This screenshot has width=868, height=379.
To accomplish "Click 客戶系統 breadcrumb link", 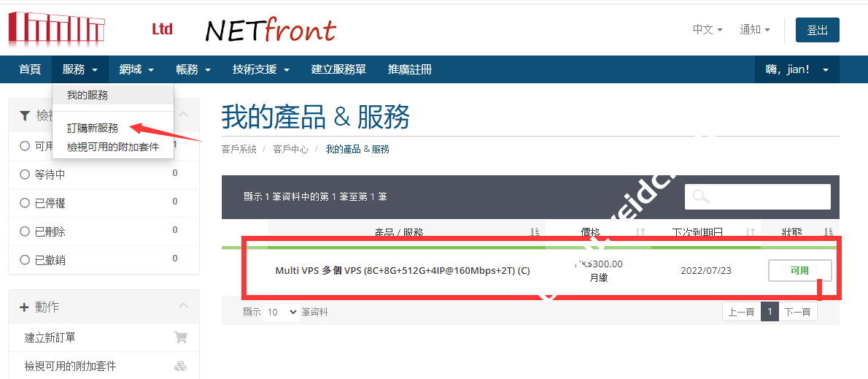I will tap(239, 150).
